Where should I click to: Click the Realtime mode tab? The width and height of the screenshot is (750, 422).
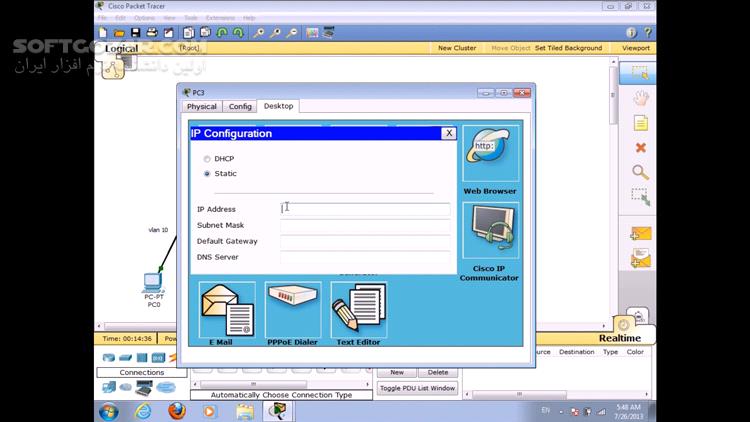(620, 338)
